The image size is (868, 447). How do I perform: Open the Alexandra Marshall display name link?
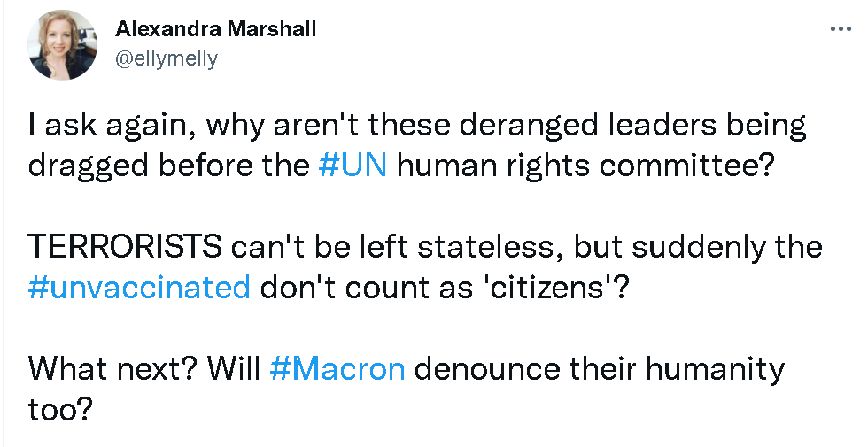point(215,28)
